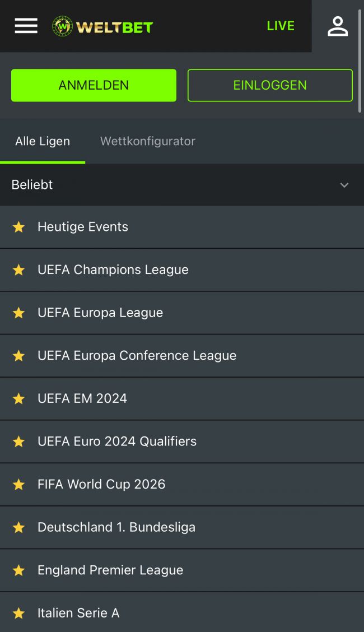Toggle favorite star for UEFA Europa League

click(x=19, y=313)
